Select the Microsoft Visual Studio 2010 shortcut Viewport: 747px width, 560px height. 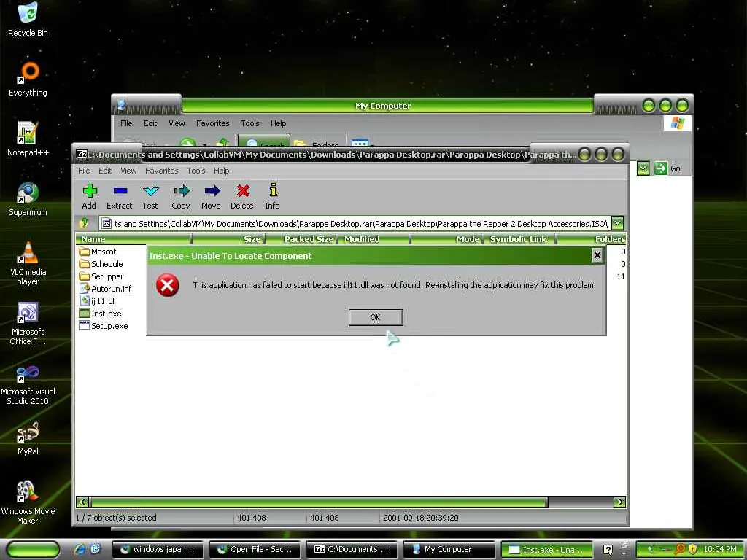coord(28,384)
